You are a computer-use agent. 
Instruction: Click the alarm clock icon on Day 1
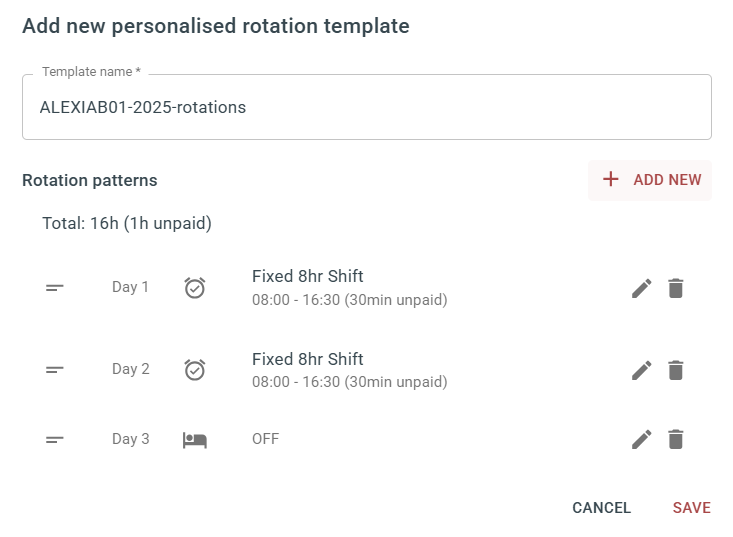coord(194,287)
